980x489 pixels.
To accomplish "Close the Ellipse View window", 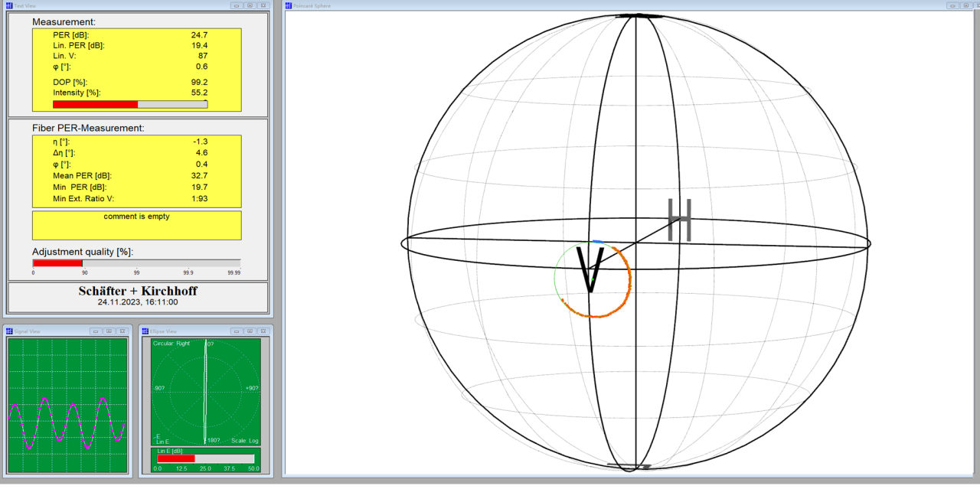I will point(263,331).
